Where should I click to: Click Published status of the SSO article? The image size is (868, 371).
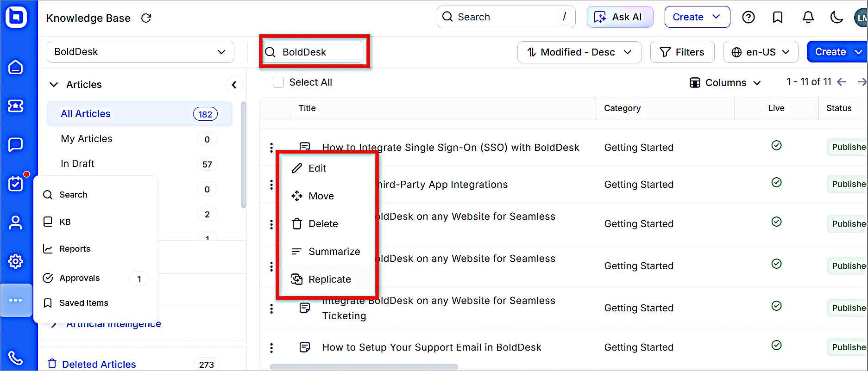point(847,147)
